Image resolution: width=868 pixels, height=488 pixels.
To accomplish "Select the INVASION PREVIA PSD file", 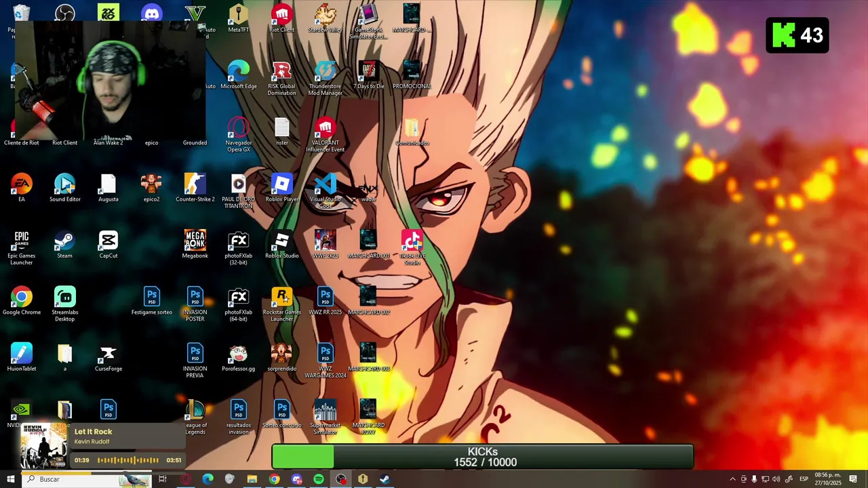I will click(x=195, y=361).
